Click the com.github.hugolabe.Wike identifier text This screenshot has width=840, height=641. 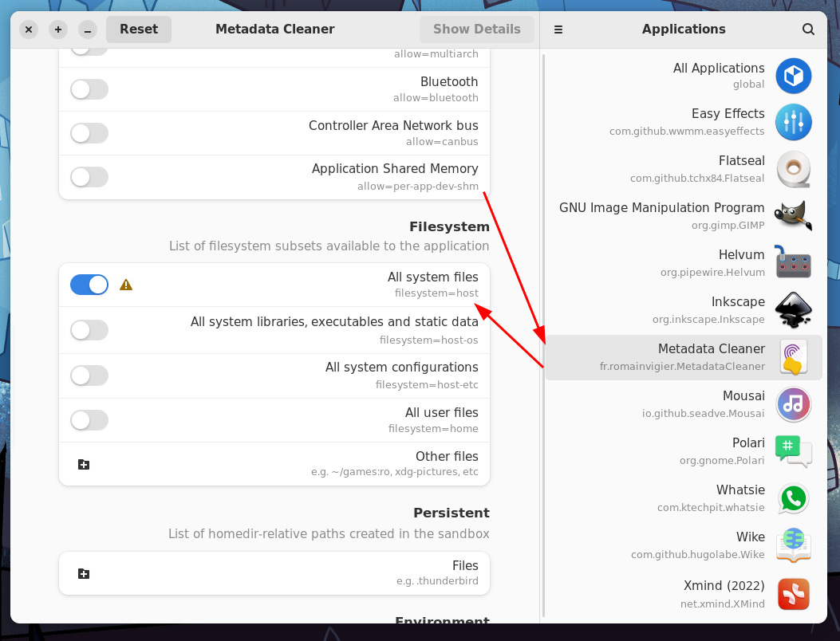697,554
